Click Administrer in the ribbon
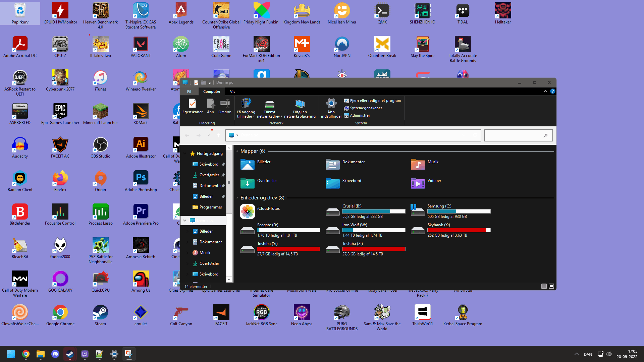Viewport: 644px width, 362px height. 357,115
